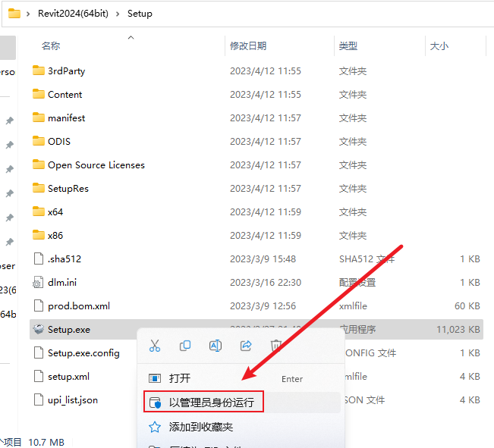This screenshot has width=494, height=448.
Task: Click the xmlfile type of prod.bom.xml
Action: point(353,305)
